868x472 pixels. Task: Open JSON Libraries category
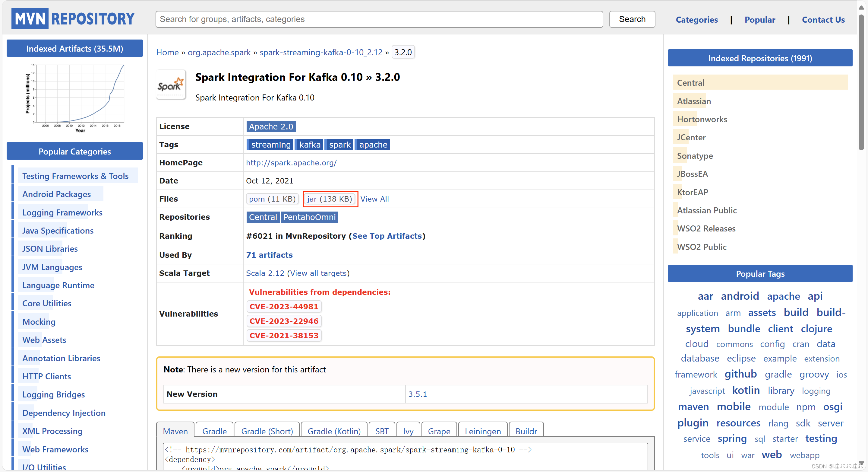50,249
